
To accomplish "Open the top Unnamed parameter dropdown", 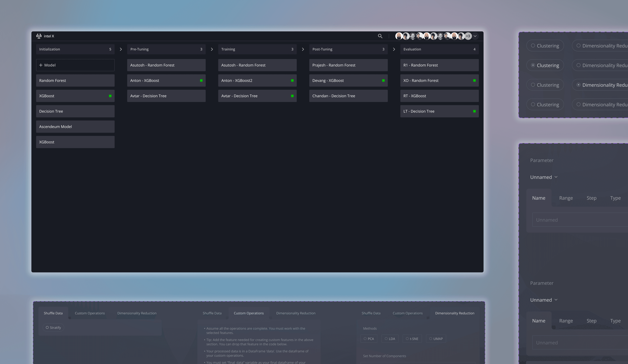I will pos(543,177).
